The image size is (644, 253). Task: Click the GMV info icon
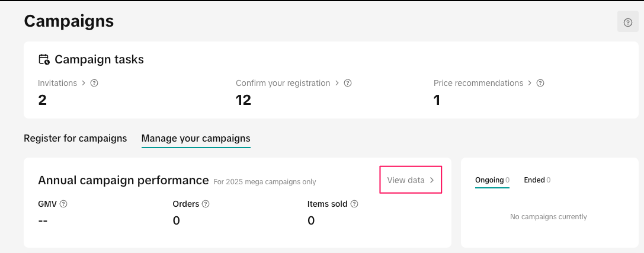[x=63, y=204]
